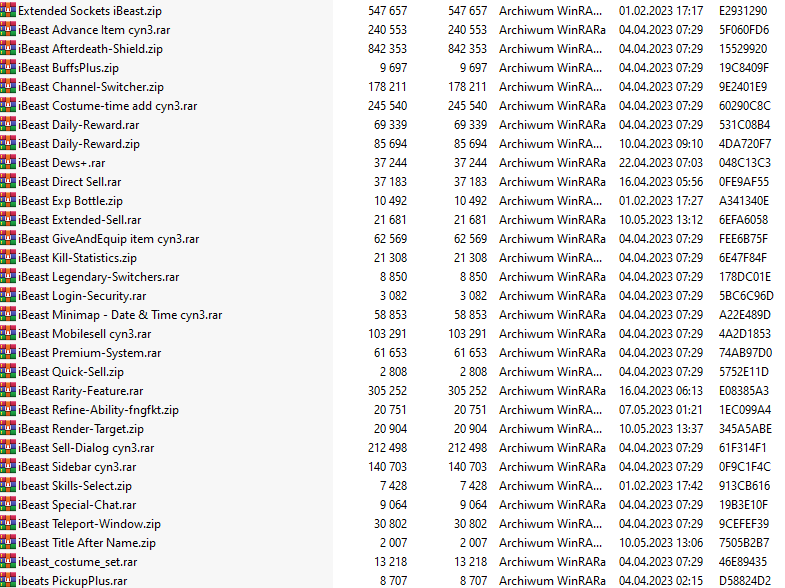This screenshot has height=588, width=785.
Task: Click the archive icon of iBeast Render-Target.zip
Action: pyautogui.click(x=8, y=428)
